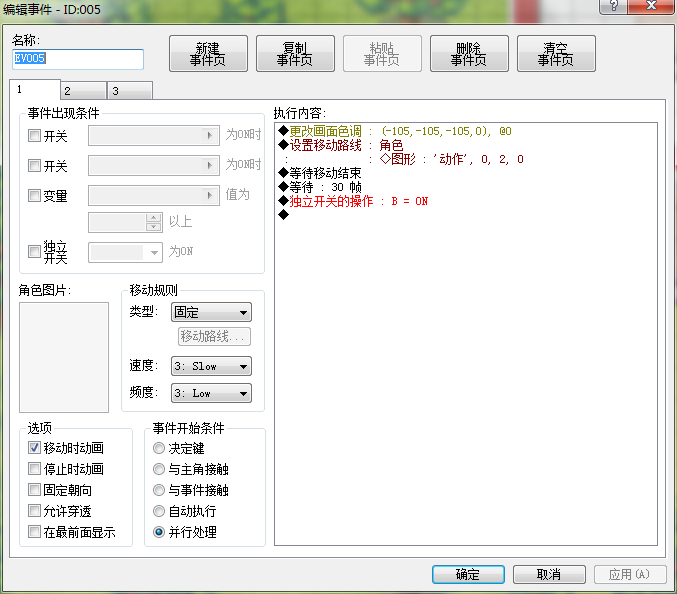
Task: Click the variable value spinner arrows
Action: tap(154, 222)
